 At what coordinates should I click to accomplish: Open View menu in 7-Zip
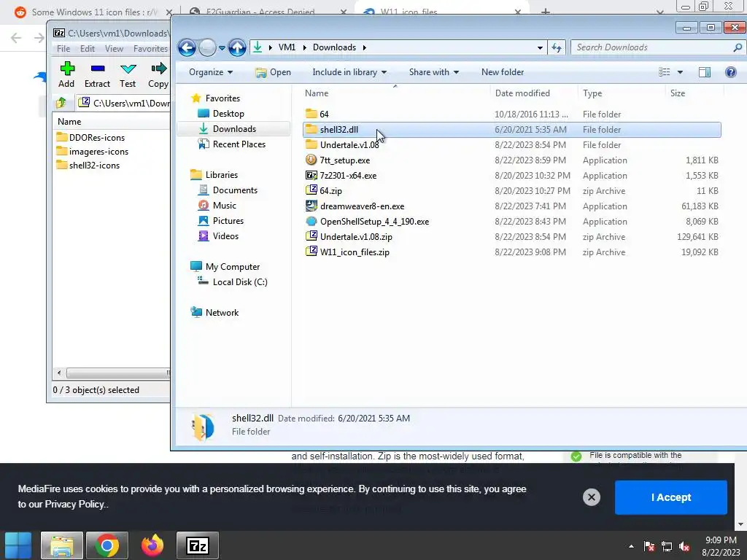pyautogui.click(x=114, y=49)
